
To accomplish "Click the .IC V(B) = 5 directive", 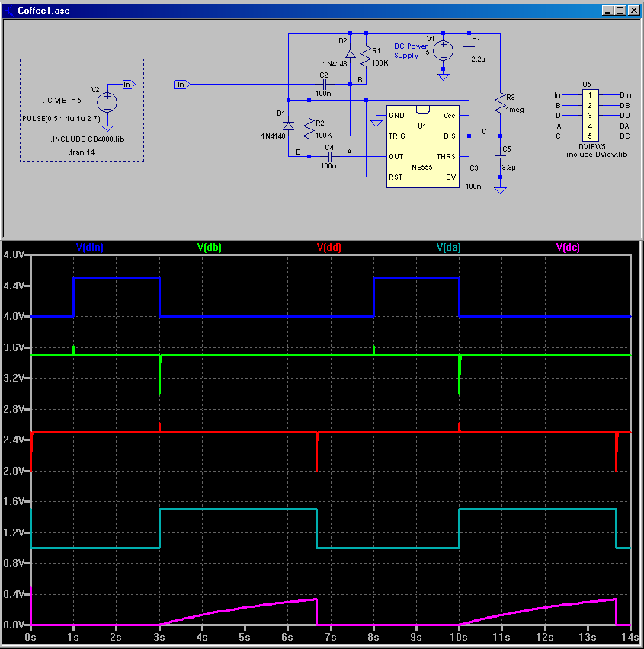I will [x=62, y=100].
